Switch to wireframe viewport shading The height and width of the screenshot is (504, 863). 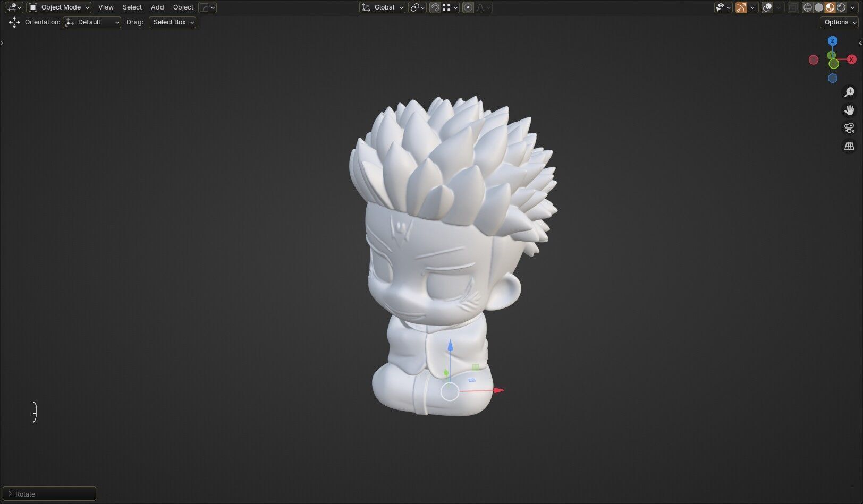[808, 7]
